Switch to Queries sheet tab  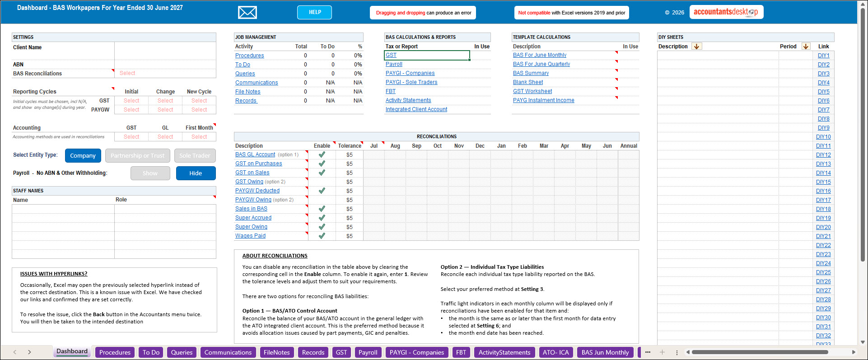point(182,352)
